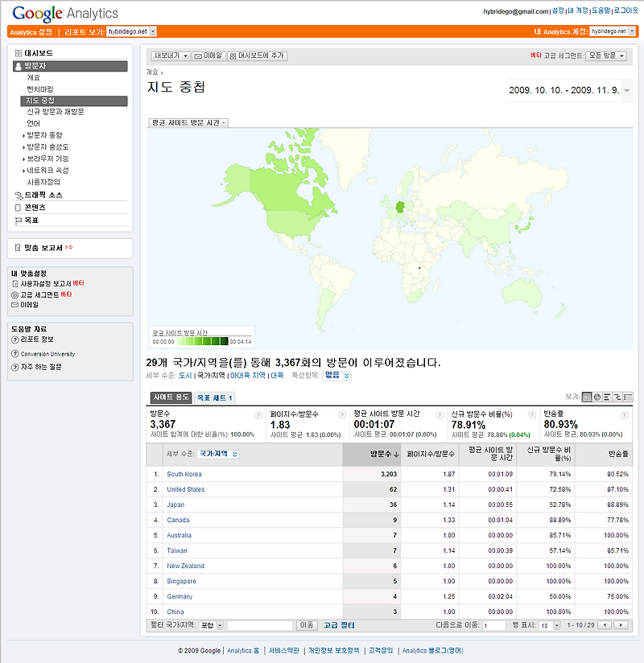This screenshot has height=663, width=644.
Task: Click the 트래픽 소스 sidebar icon
Action: point(18,196)
